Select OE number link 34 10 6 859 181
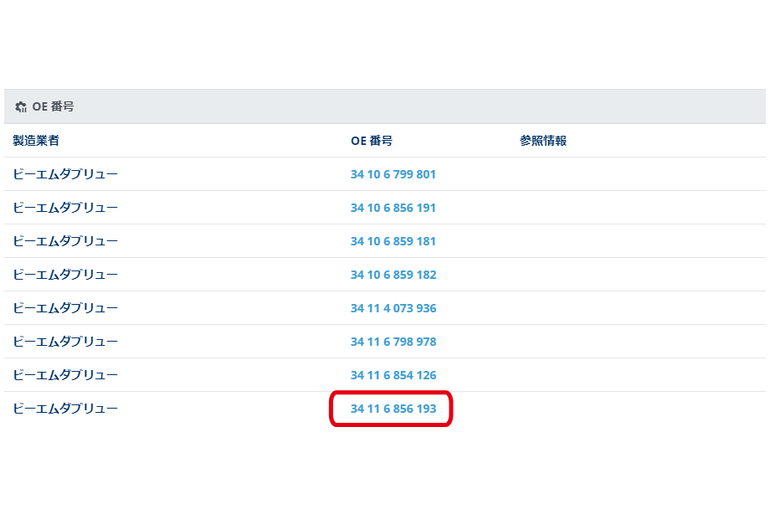Screen dimensions: 770x510 tap(393, 241)
